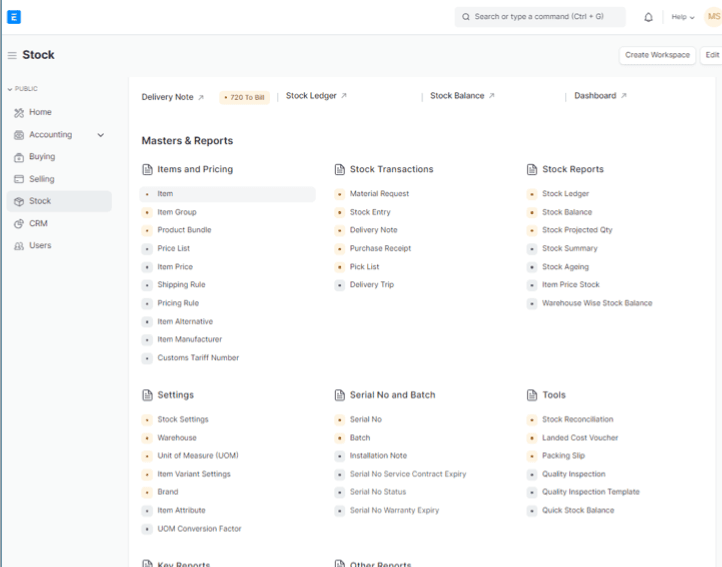
Task: Click the Settings card document icon
Action: click(x=147, y=395)
